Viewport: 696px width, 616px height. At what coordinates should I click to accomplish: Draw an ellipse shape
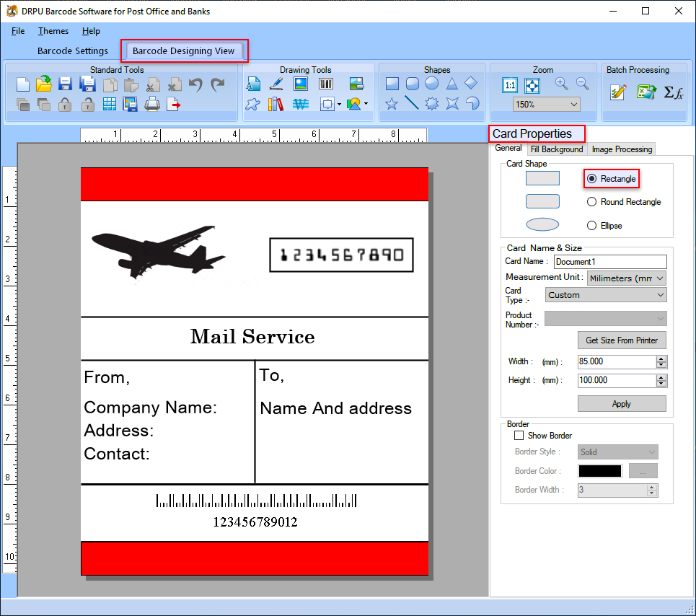(x=431, y=83)
